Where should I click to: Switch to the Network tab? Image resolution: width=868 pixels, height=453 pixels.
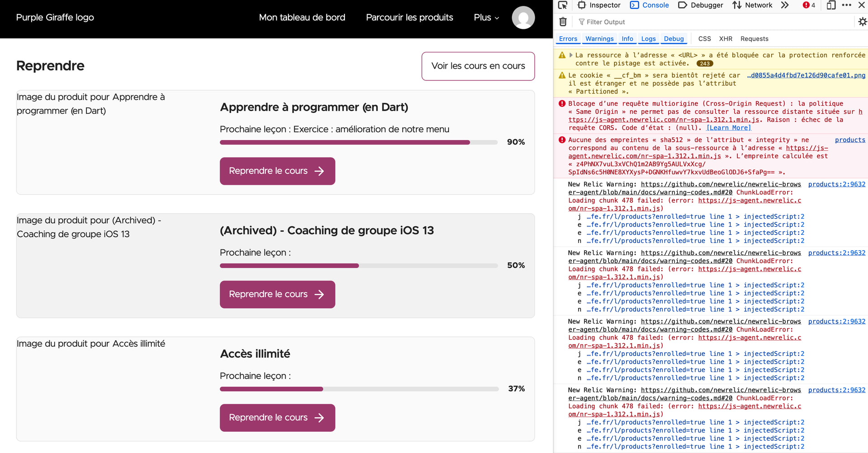(753, 5)
